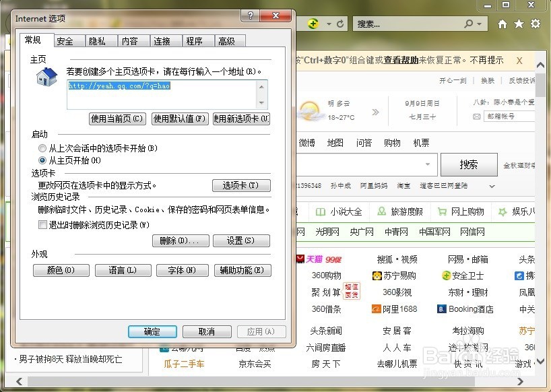Click the 删除(D)... button
This screenshot has height=392, width=551.
tap(181, 240)
